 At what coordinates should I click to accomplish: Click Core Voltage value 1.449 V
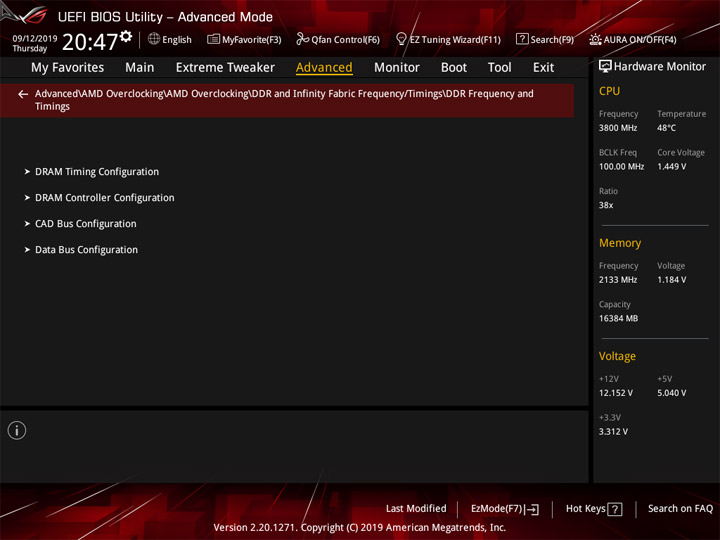(671, 166)
